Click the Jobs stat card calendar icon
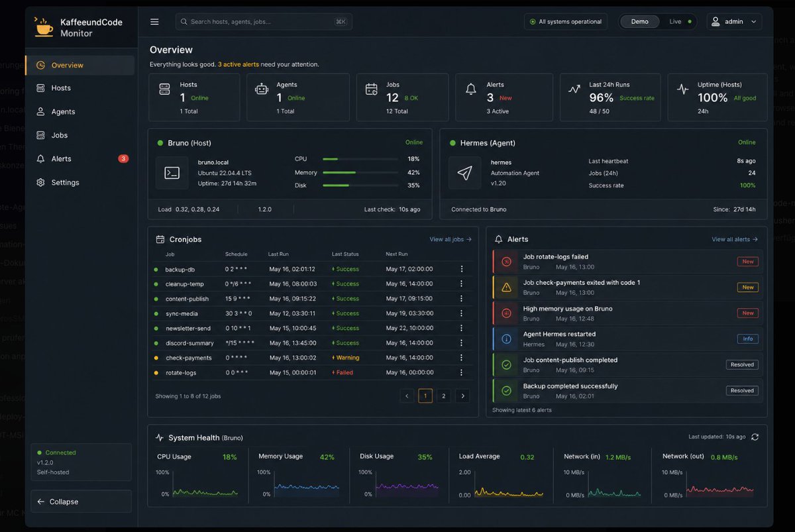The image size is (795, 532). 372,89
